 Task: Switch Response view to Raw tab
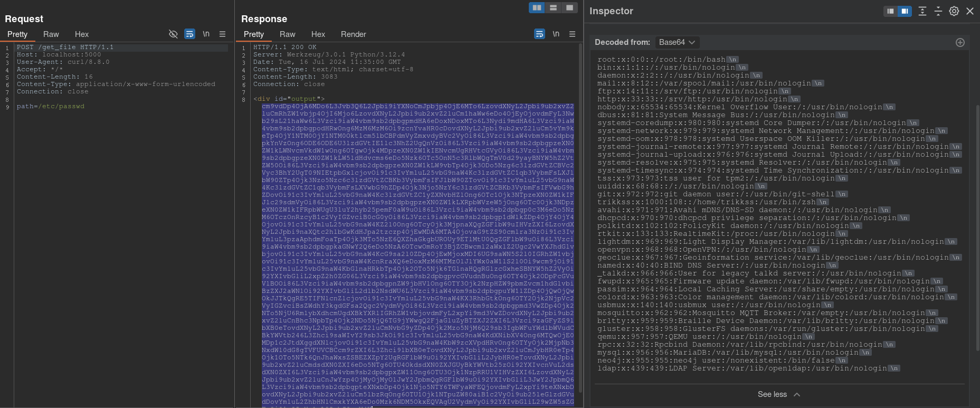pos(287,34)
